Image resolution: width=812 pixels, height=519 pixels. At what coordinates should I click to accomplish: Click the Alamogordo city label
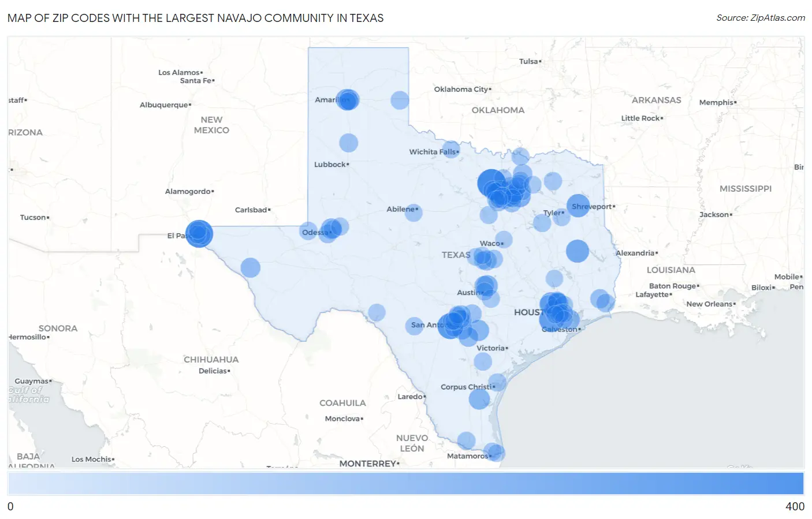pyautogui.click(x=189, y=192)
